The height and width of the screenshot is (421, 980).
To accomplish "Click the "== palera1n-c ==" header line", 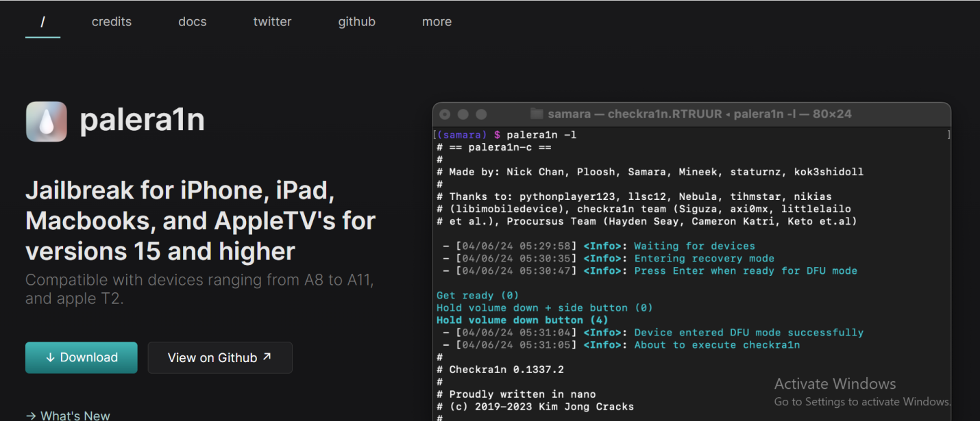I will [x=493, y=147].
